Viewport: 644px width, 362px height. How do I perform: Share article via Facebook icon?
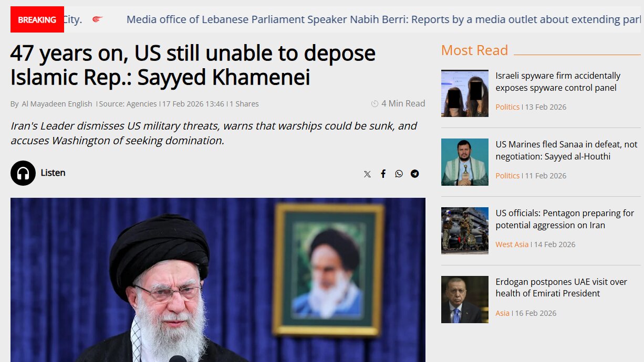coord(383,174)
